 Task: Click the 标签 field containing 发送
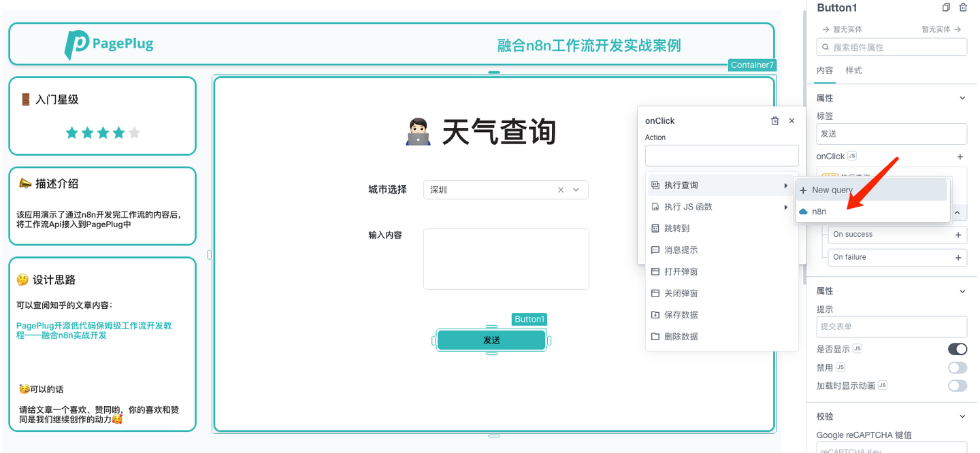[x=892, y=134]
